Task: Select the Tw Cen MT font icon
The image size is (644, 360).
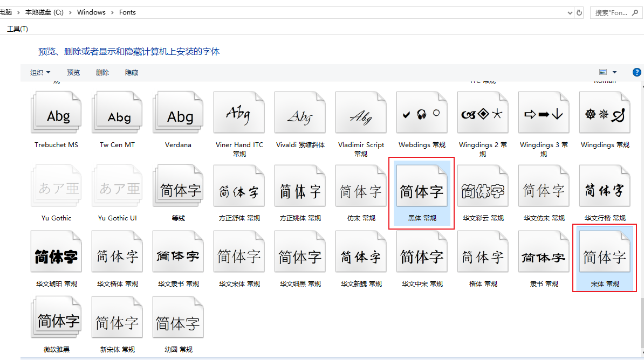Action: pos(117,113)
